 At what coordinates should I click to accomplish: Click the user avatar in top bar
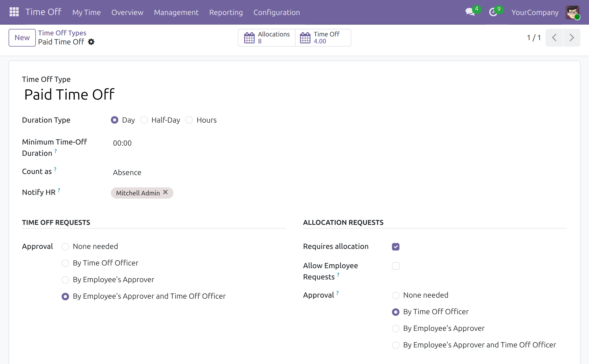coord(572,12)
